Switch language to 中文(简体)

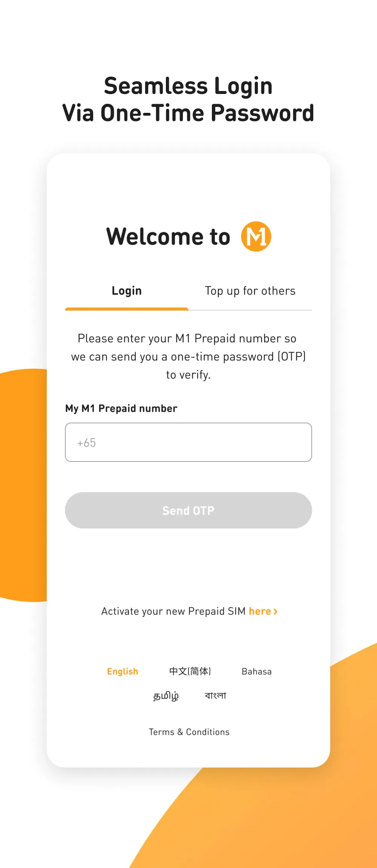tap(190, 671)
